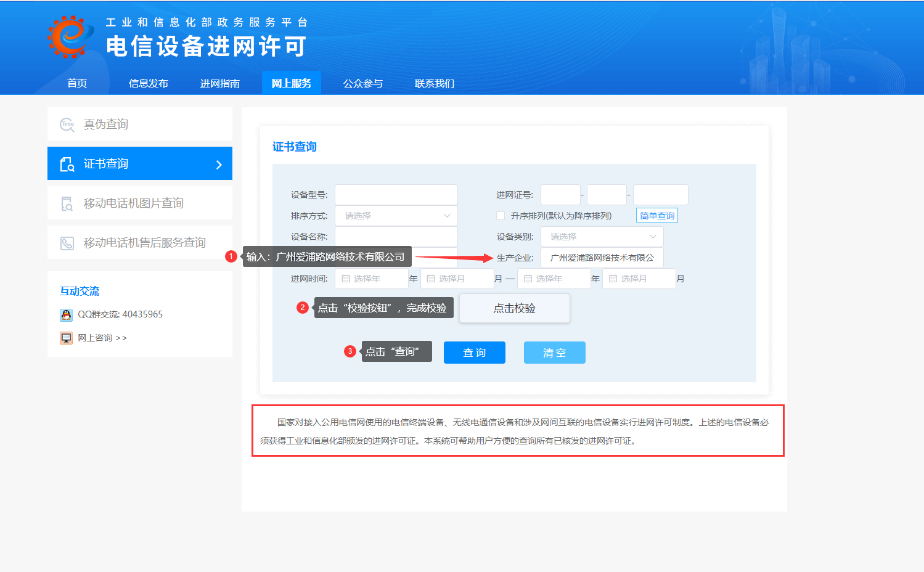
Task: Click the 真伪查询 magnifier icon
Action: point(67,125)
